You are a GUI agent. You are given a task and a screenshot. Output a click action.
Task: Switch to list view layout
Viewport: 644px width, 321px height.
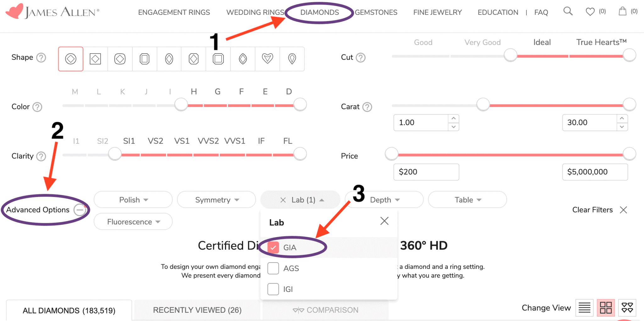click(584, 307)
